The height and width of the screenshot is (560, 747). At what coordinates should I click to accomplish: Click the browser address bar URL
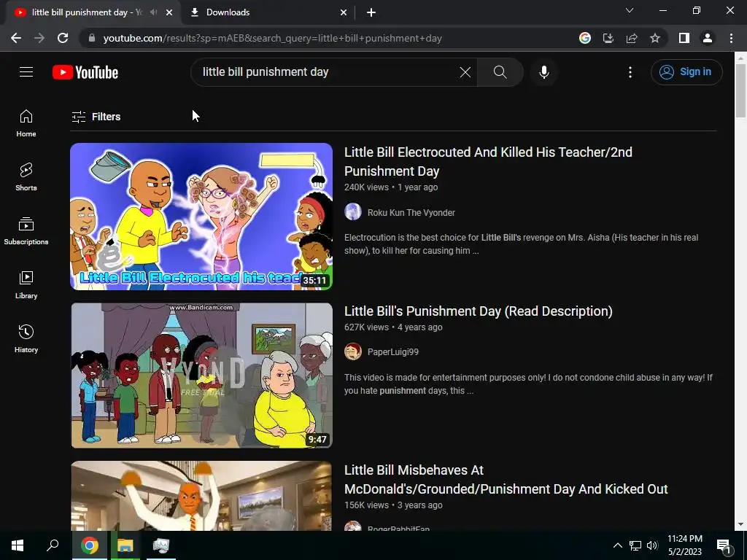coord(273,38)
